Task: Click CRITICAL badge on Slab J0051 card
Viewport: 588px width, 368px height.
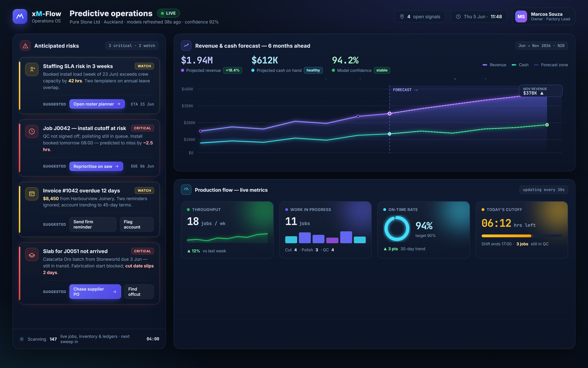Action: click(x=142, y=251)
